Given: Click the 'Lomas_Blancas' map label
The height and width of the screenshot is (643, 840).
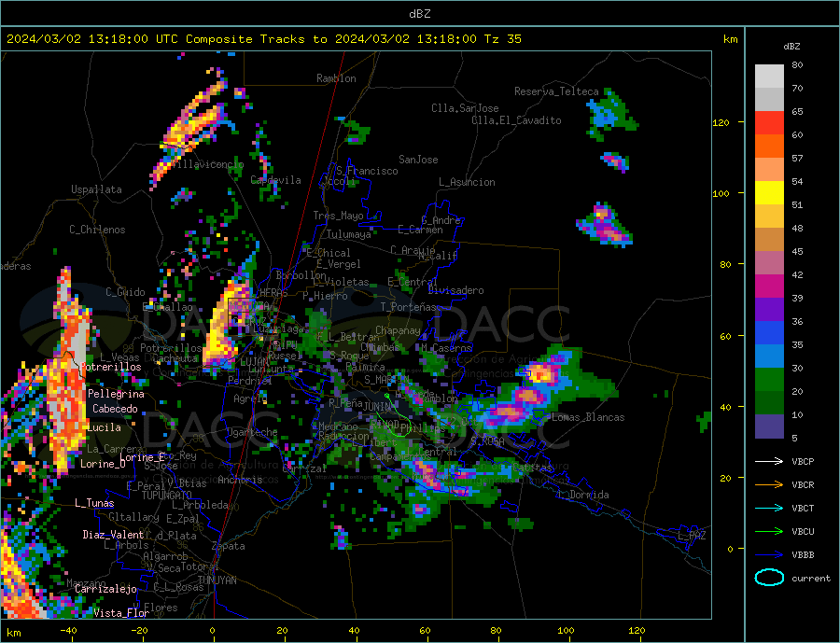Looking at the screenshot, I should point(588,417).
